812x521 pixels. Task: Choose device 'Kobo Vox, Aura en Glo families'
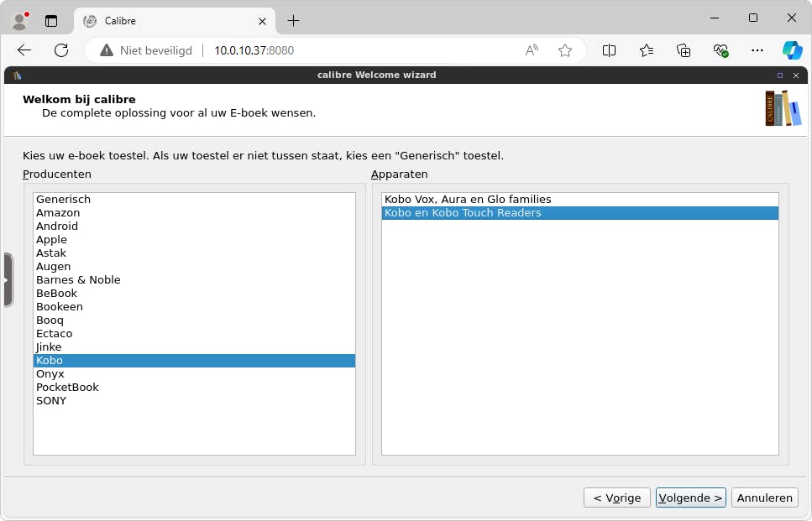coord(580,199)
